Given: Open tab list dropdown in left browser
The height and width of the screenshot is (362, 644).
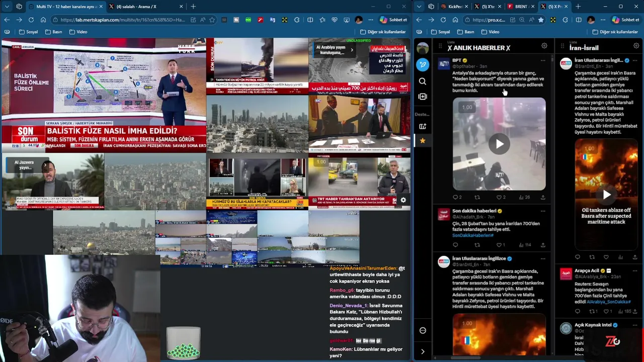Looking at the screenshot, I should (7, 7).
